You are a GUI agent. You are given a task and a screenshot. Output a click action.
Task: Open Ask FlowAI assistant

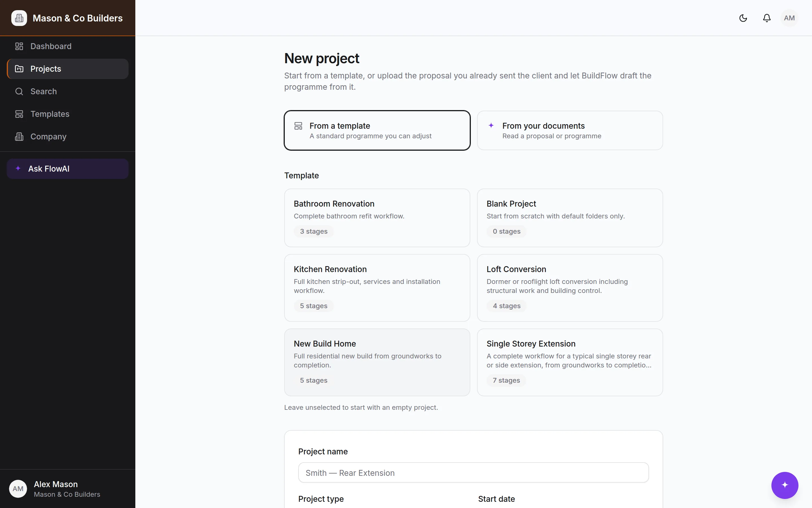click(x=67, y=169)
